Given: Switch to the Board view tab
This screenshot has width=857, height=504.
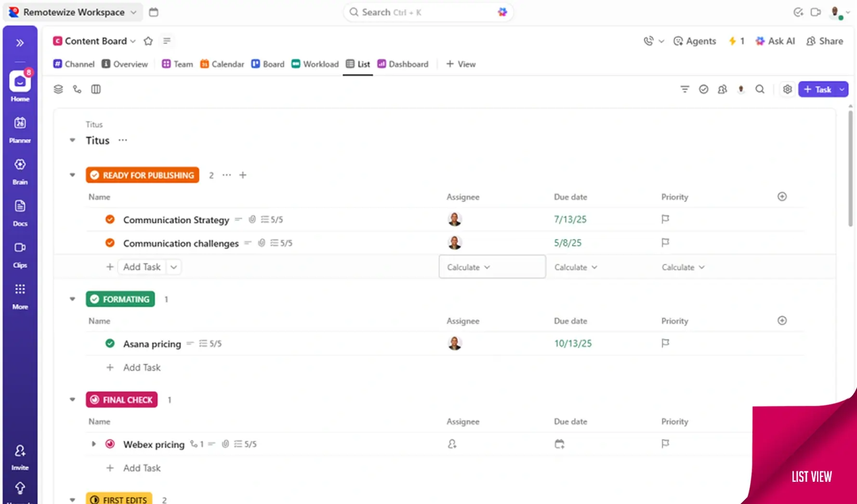Looking at the screenshot, I should pyautogui.click(x=268, y=64).
